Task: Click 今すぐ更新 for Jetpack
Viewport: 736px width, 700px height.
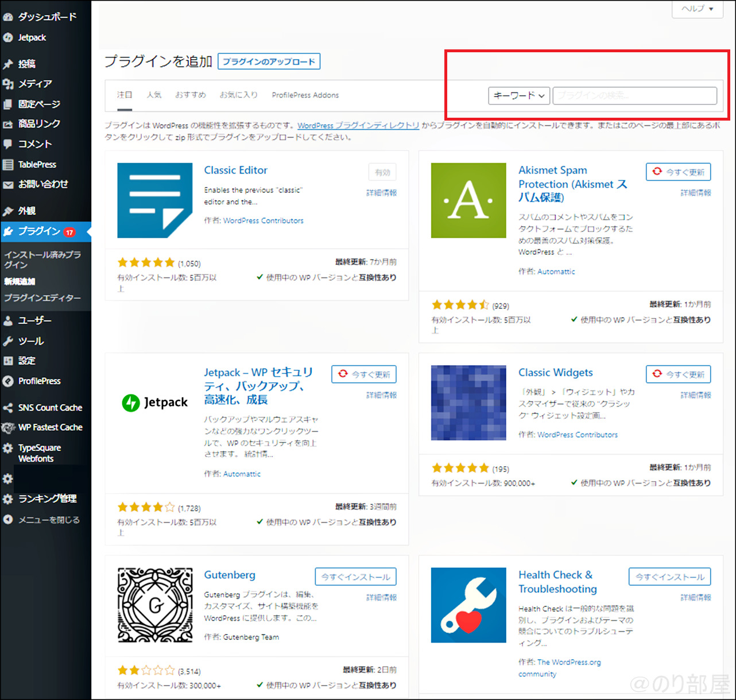Action: coord(364,374)
